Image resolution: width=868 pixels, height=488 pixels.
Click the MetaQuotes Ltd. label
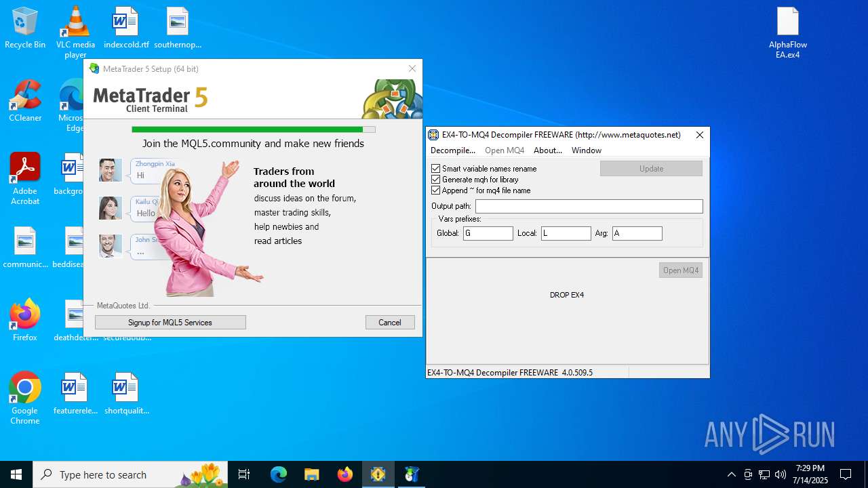[123, 306]
